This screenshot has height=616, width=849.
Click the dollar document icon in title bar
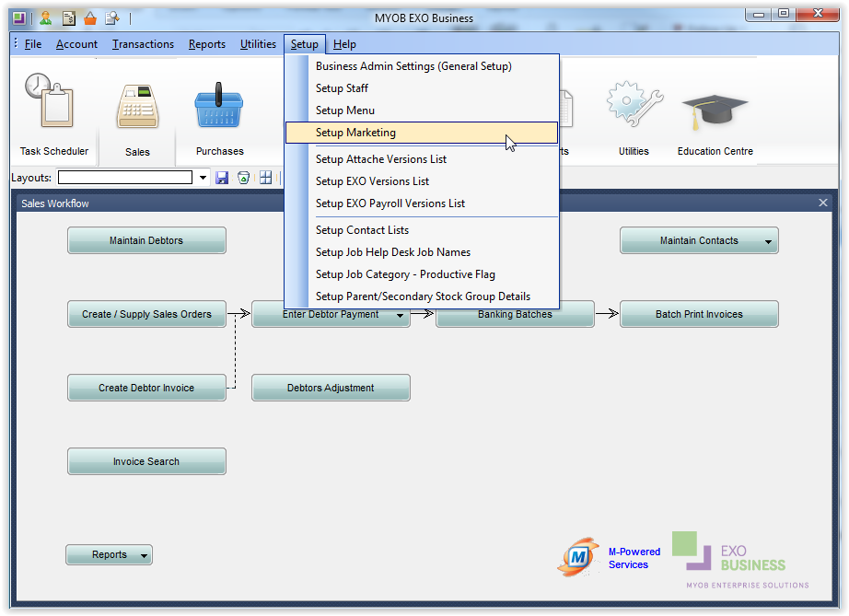69,18
